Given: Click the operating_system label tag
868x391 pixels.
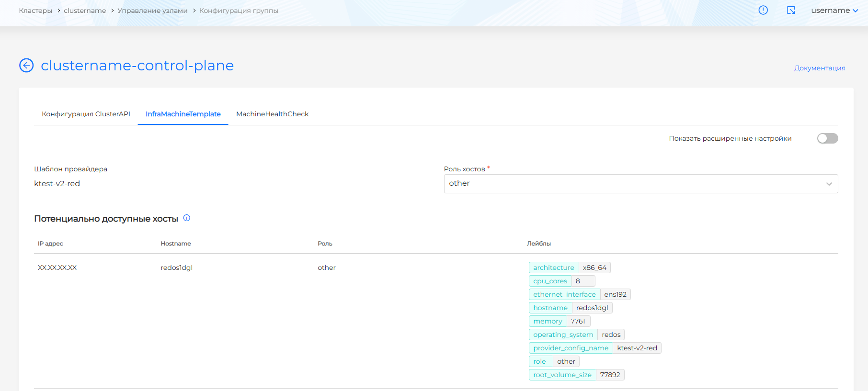Looking at the screenshot, I should (563, 335).
